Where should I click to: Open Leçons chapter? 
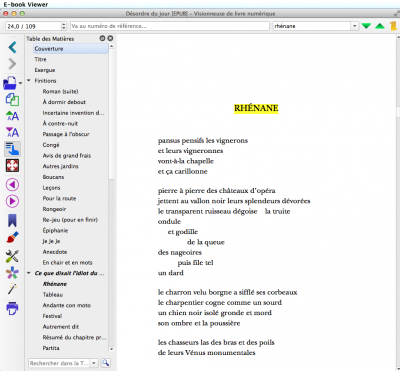pos(51,188)
